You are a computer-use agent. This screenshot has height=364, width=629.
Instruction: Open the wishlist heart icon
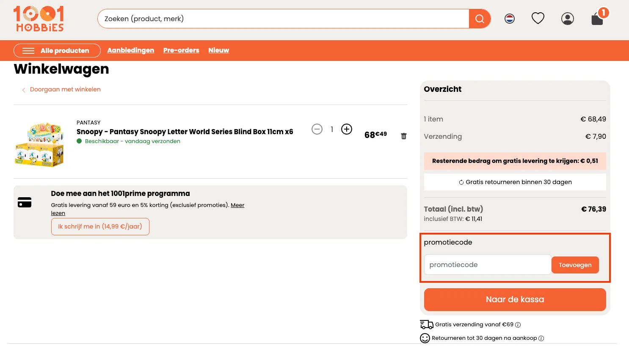538,18
